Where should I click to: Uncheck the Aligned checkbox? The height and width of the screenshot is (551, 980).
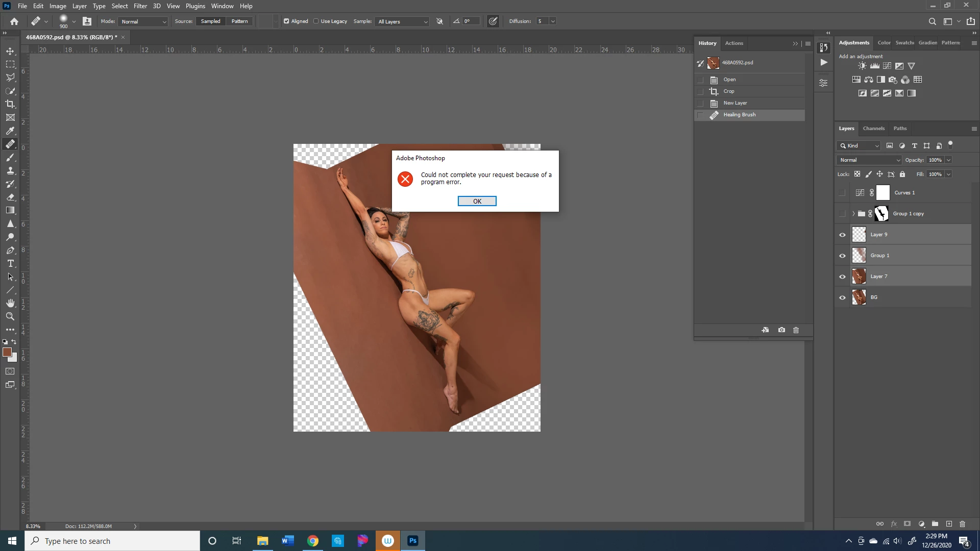coord(286,21)
